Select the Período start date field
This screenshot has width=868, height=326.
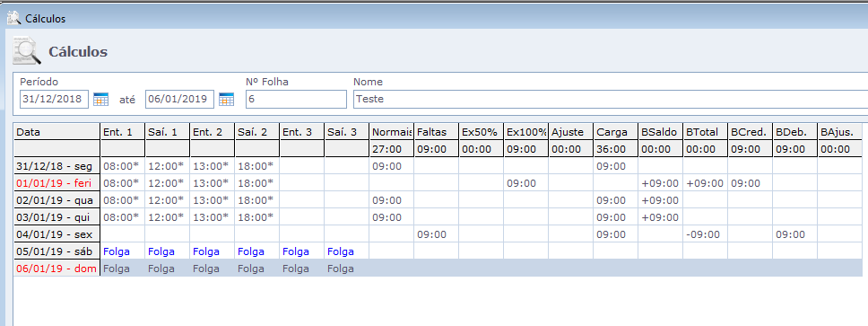pyautogui.click(x=54, y=100)
